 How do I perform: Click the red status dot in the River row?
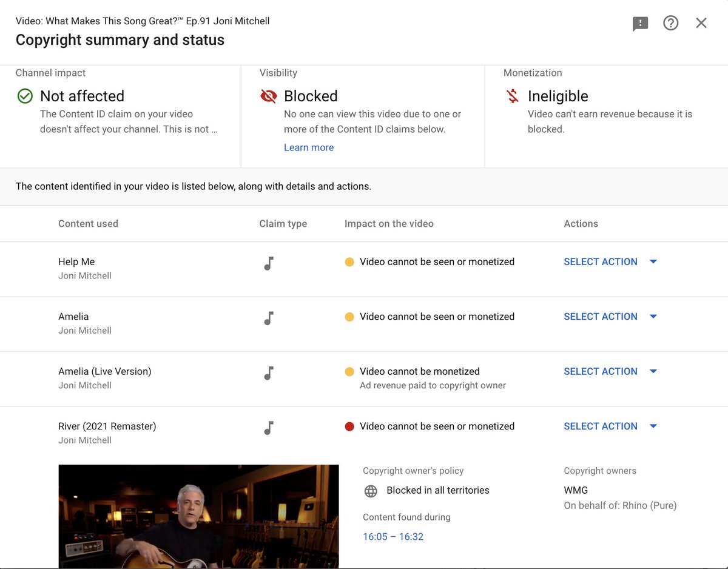pos(349,426)
